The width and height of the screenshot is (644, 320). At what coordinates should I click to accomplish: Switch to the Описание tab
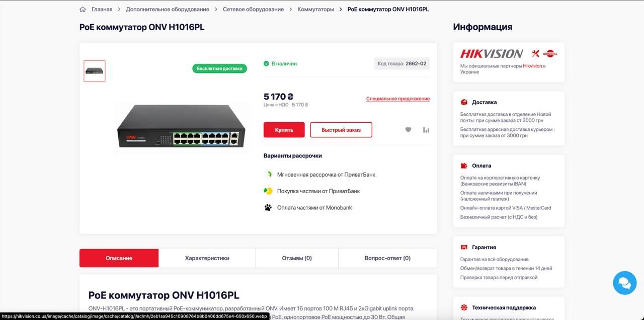[119, 258]
